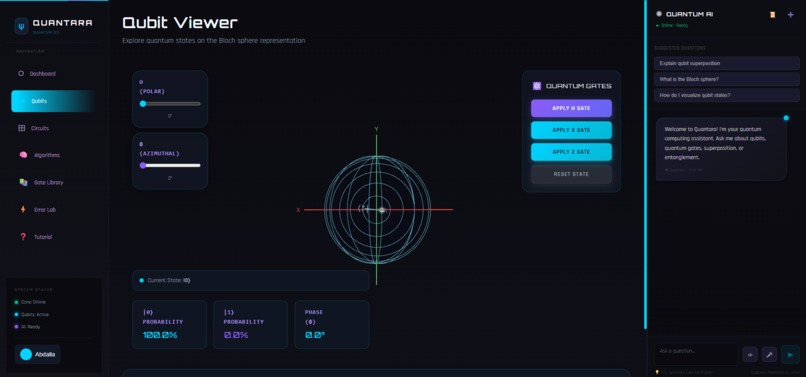Click the phi azimuthal slider handle

click(143, 165)
